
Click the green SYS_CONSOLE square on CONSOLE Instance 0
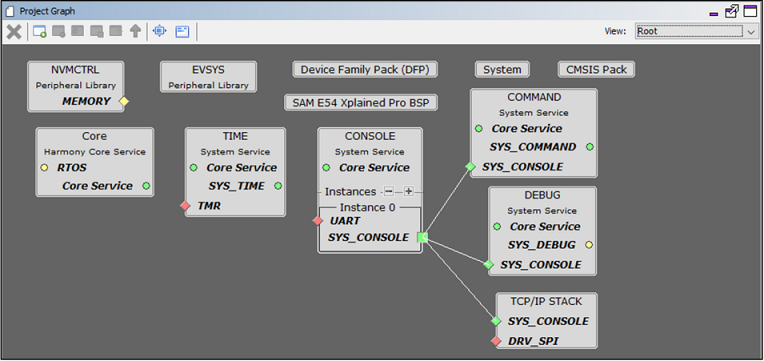pyautogui.click(x=422, y=237)
